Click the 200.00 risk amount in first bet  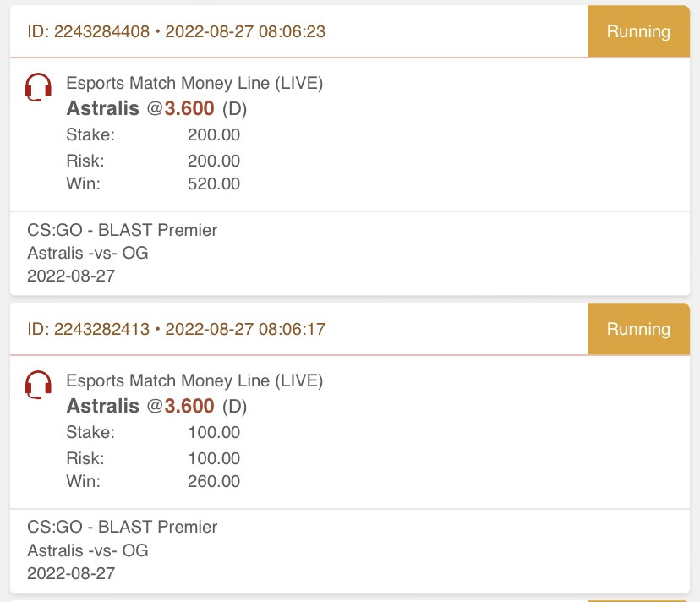[x=214, y=161]
